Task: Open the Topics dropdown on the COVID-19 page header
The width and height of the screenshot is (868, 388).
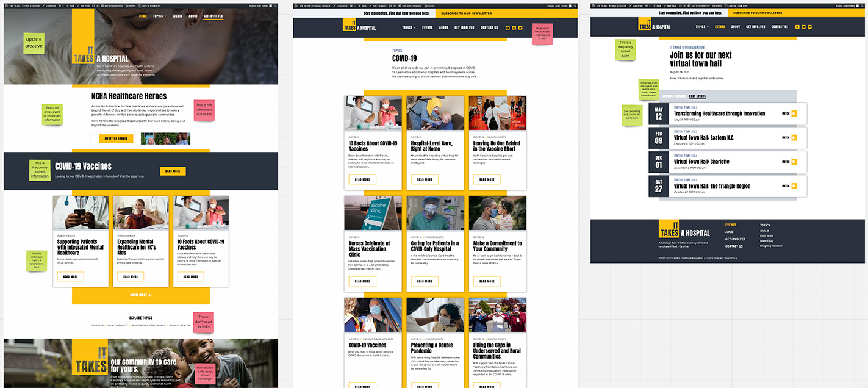Action: coord(409,27)
